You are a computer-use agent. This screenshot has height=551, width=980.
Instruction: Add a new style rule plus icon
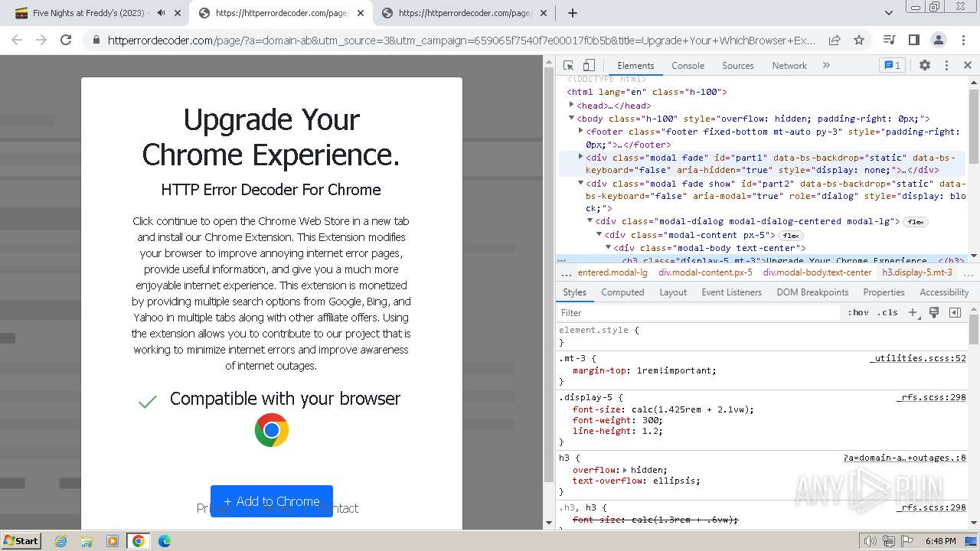[913, 312]
